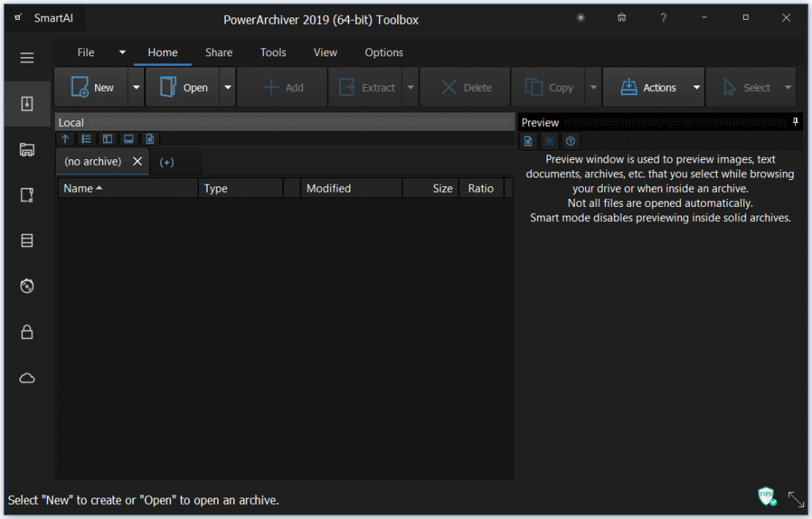Toggle the document preview icon in Preview panel

point(528,141)
